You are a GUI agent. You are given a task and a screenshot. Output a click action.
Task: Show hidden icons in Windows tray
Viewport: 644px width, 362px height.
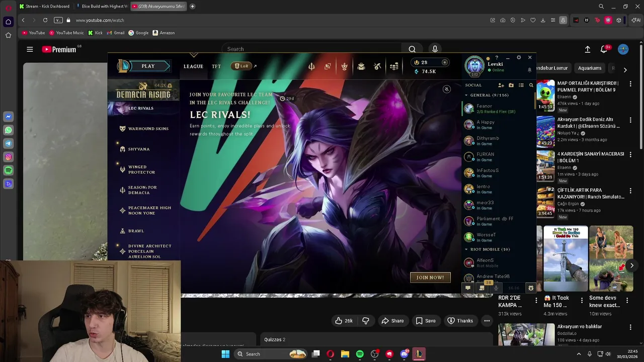coord(579,354)
